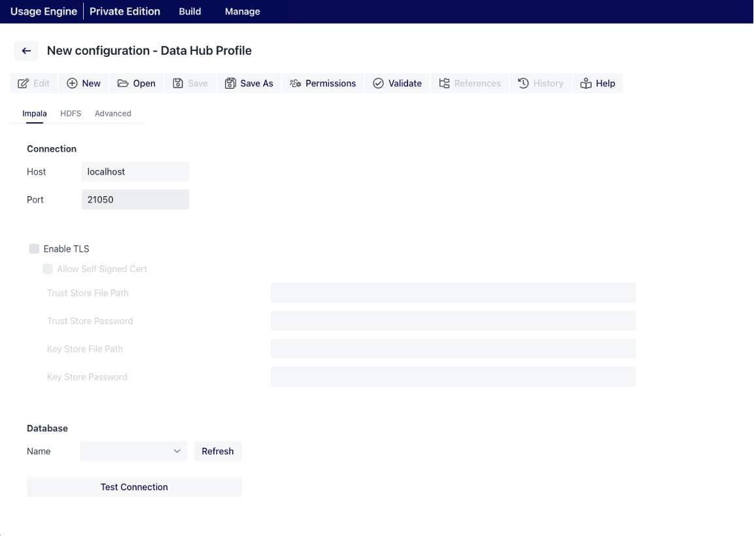Click the Host input field
The height and width of the screenshot is (536, 756).
pos(135,172)
